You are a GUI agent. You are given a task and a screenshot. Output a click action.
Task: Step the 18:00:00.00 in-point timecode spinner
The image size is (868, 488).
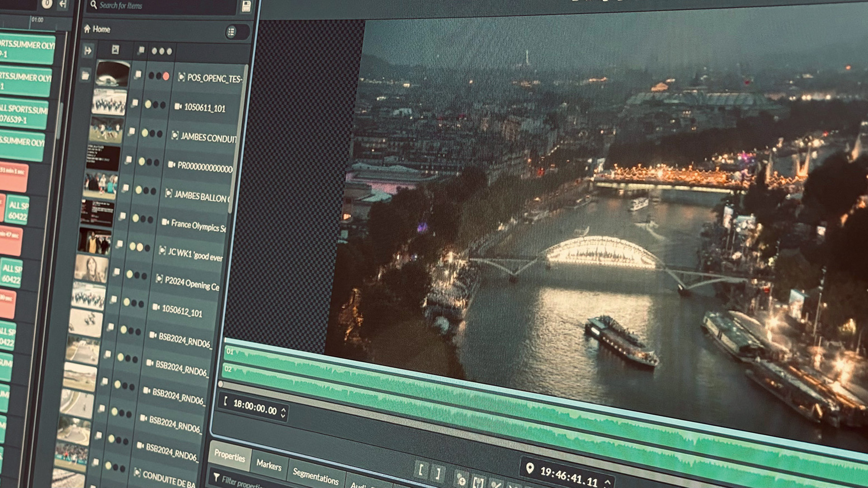283,412
